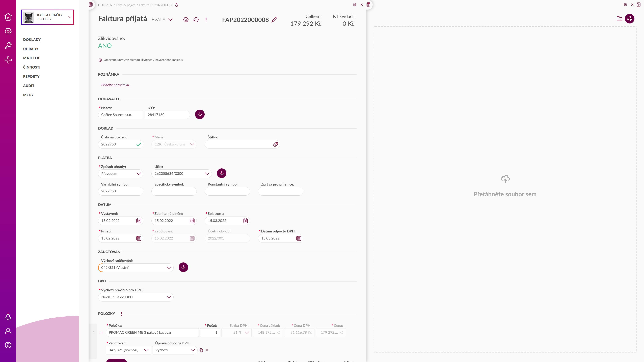Open the magnifier search icon in sidebar

(8, 45)
